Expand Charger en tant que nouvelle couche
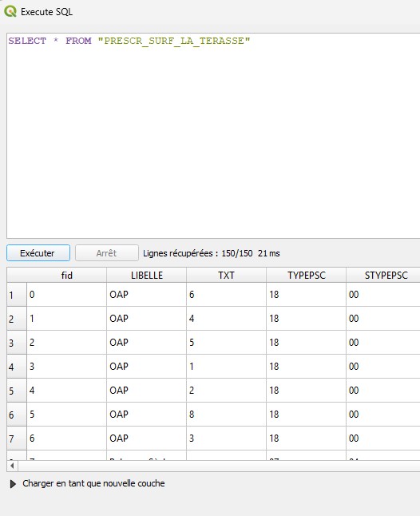420x516 pixels. click(13, 484)
